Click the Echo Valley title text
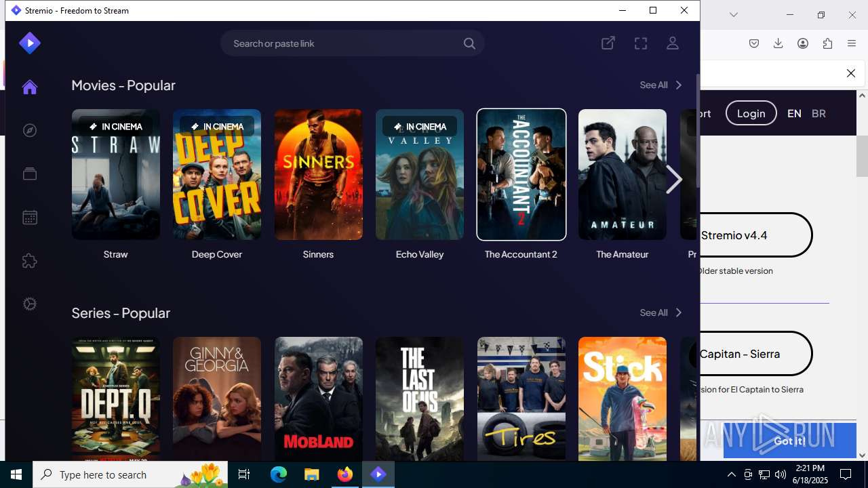The image size is (868, 488). [420, 254]
